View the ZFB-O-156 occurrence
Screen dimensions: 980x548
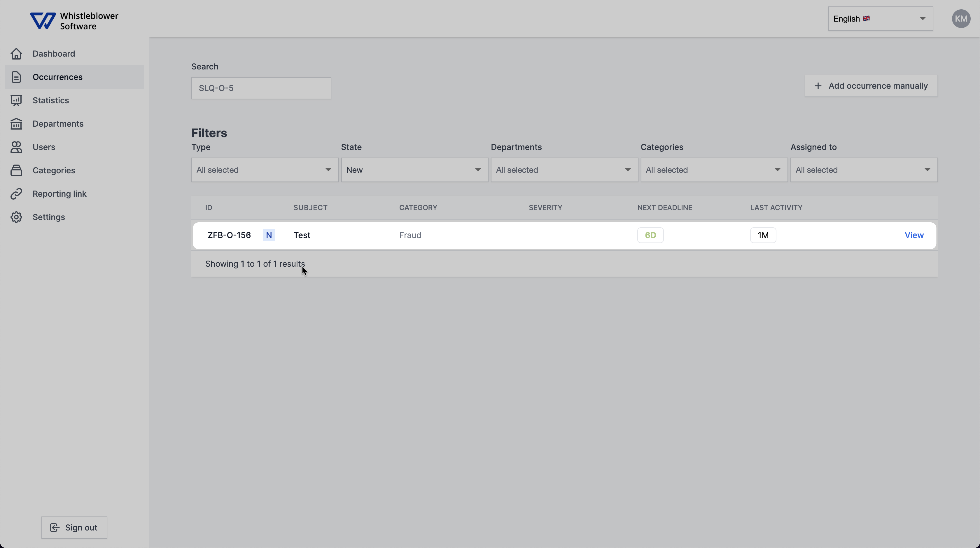click(914, 235)
